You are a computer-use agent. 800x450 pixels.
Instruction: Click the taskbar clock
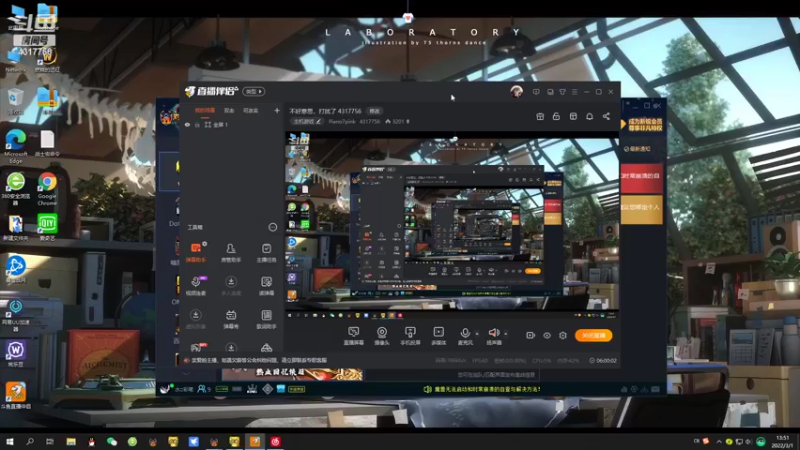[782, 441]
